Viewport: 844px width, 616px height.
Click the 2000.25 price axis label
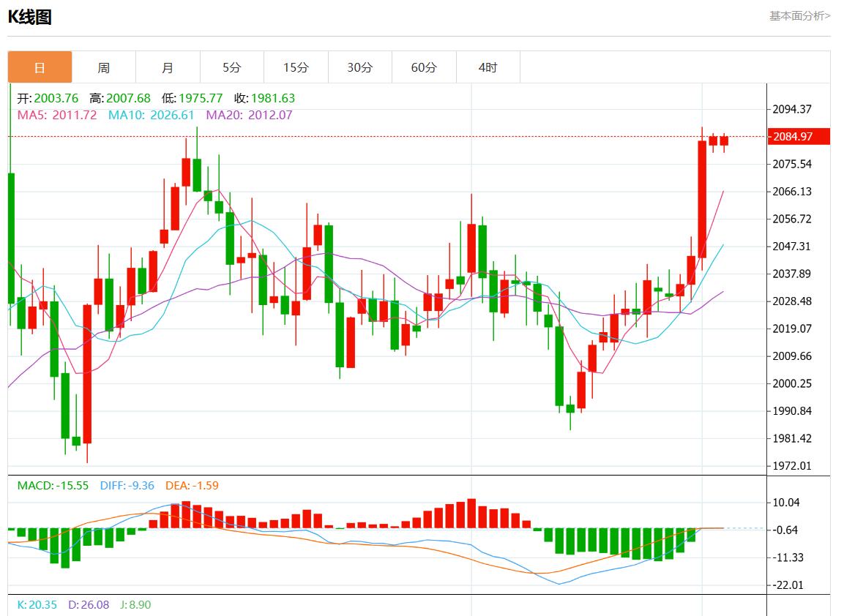[x=792, y=383]
